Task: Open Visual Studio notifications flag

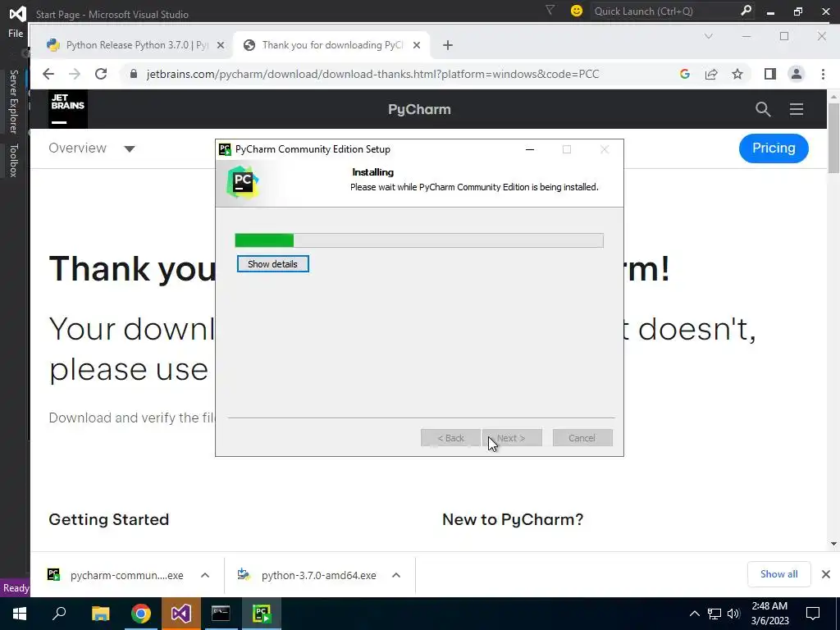Action: tap(550, 10)
